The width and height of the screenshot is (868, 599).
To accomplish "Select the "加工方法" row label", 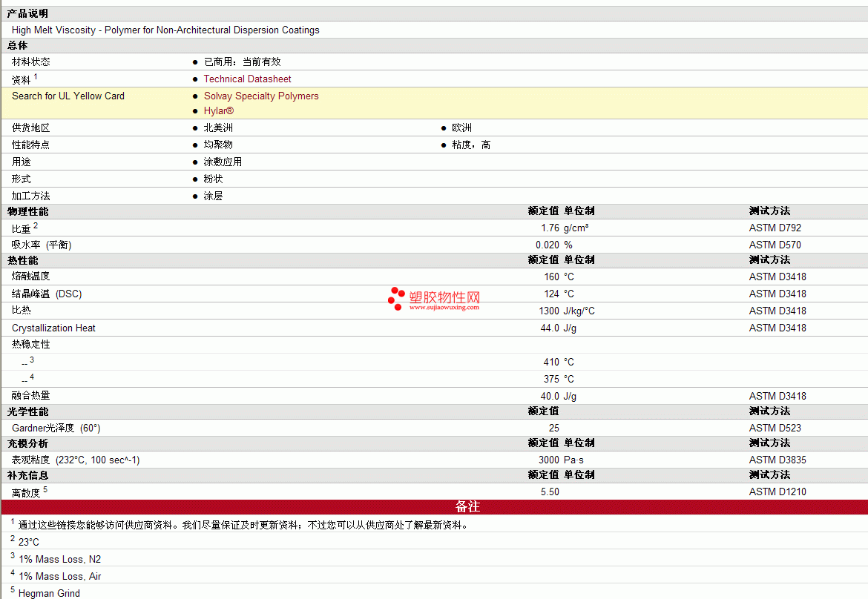I will (x=30, y=196).
